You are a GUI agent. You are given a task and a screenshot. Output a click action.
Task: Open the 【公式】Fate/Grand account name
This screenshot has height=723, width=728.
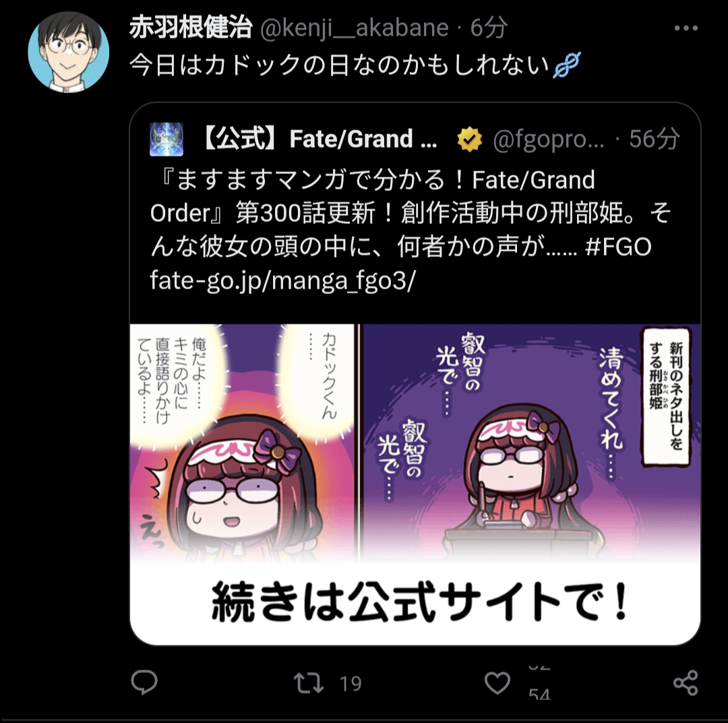coord(320,139)
